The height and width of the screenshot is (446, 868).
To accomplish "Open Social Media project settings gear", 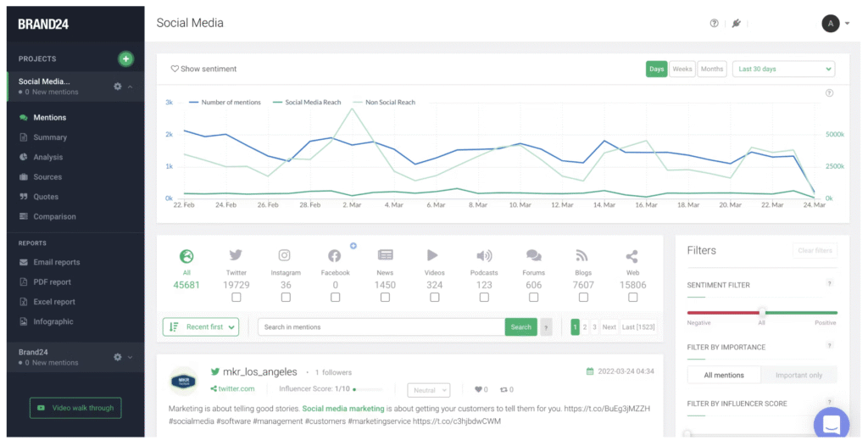I will [117, 86].
